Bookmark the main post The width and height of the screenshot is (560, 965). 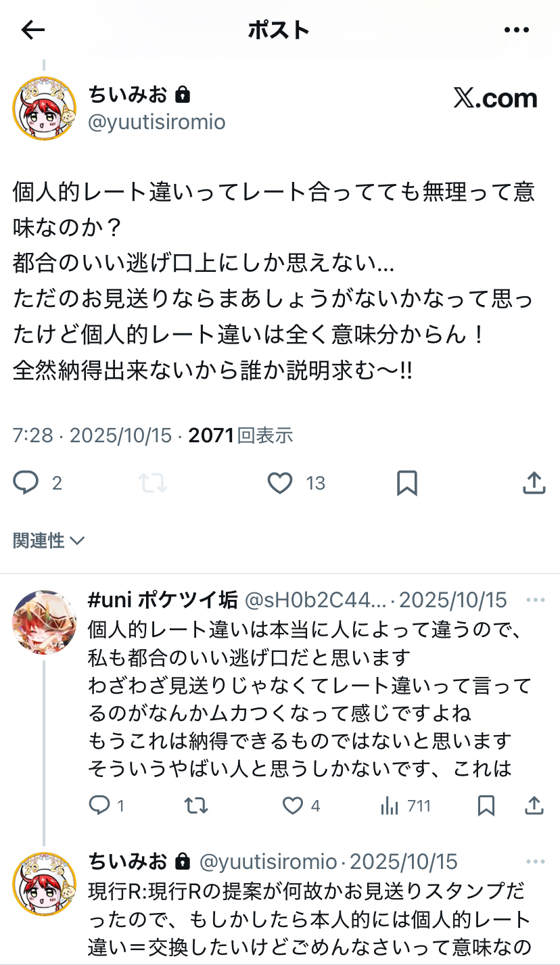407,483
